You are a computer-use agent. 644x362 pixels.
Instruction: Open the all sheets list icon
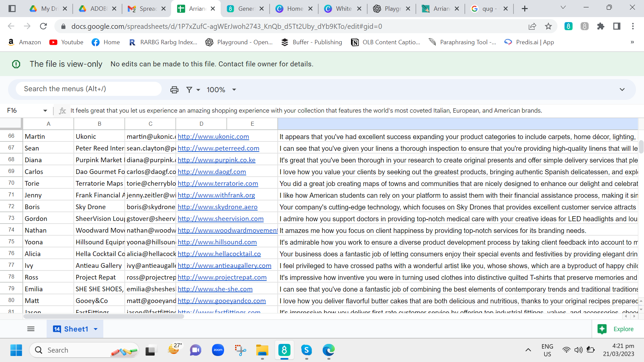point(31,329)
